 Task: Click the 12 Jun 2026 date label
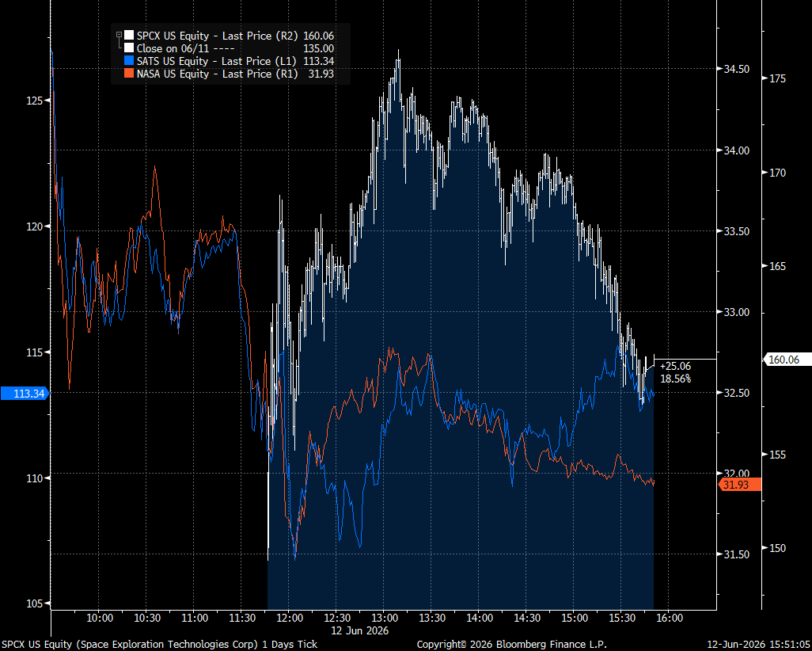360,630
